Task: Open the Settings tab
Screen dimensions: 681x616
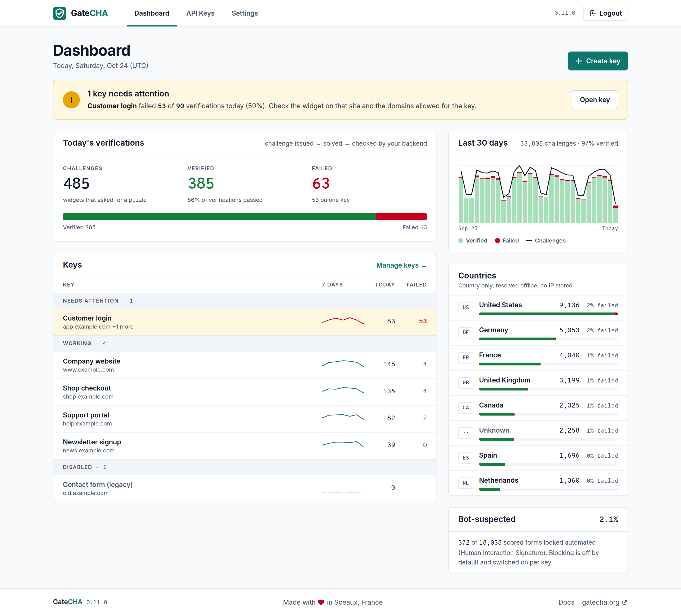Action: [244, 13]
